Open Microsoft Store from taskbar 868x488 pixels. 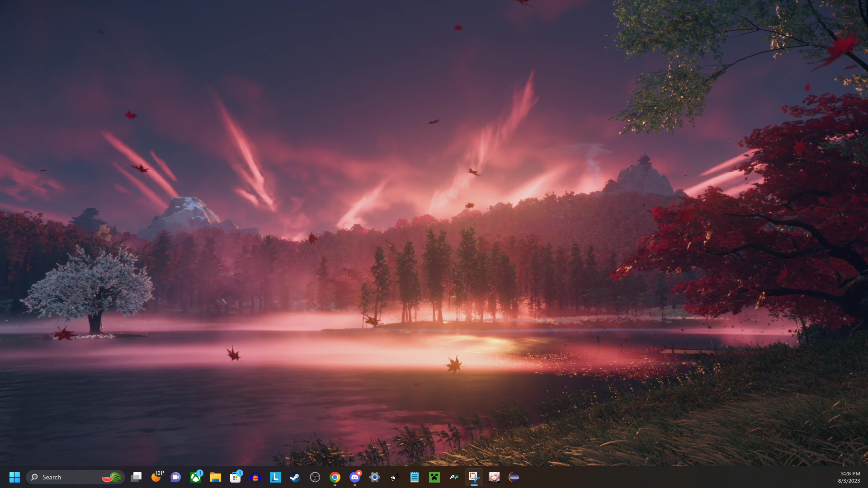point(236,477)
